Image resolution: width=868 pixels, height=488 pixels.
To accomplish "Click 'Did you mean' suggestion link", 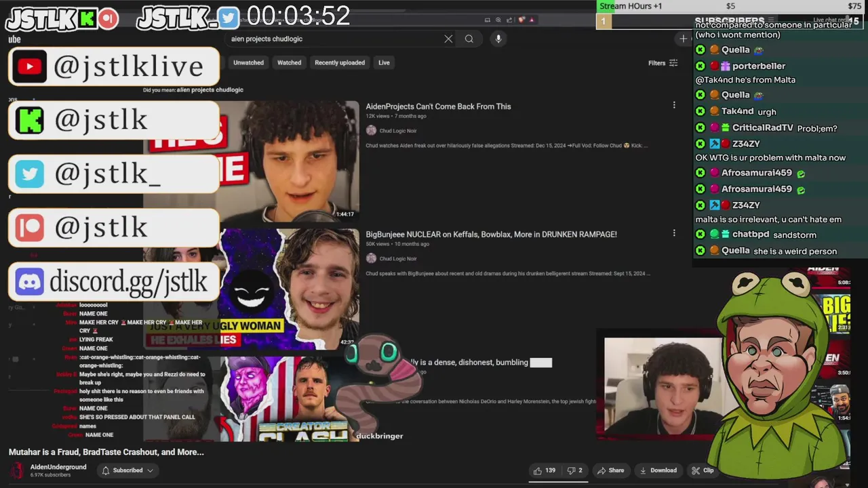I will (210, 89).
